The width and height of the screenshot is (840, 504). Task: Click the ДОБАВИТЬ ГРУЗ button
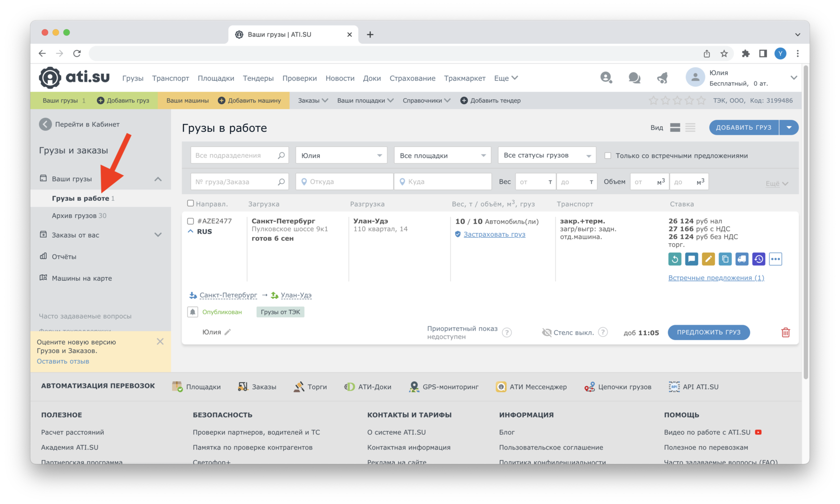[743, 127]
